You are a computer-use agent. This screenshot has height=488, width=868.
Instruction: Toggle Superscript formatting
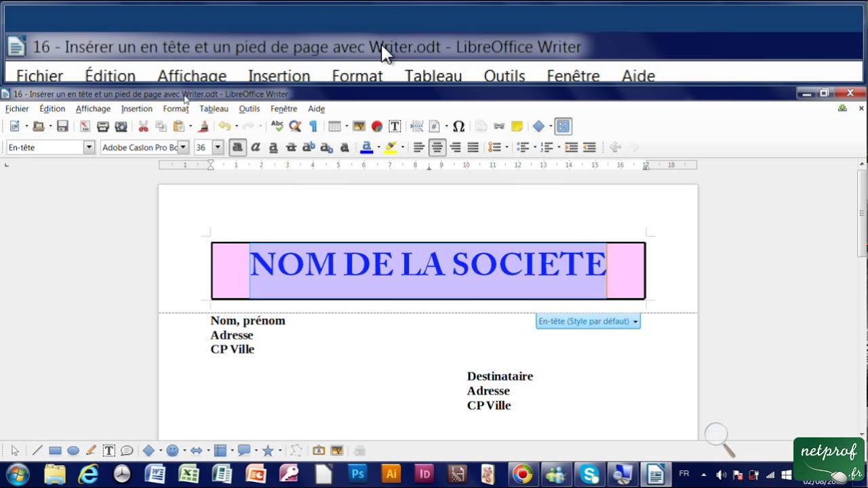click(309, 147)
